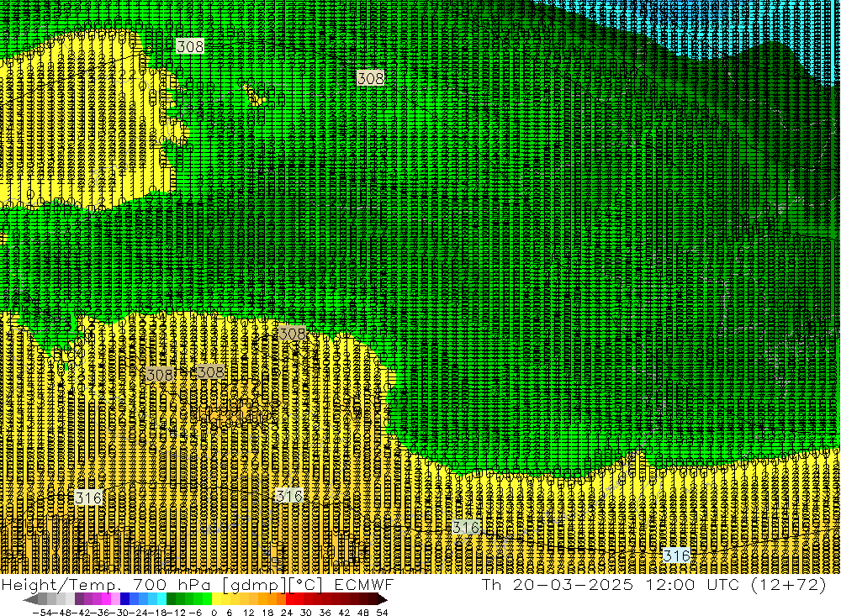Image resolution: width=841 pixels, height=616 pixels.
Task: Click the "-54" legend tick label
Action: tap(42, 613)
